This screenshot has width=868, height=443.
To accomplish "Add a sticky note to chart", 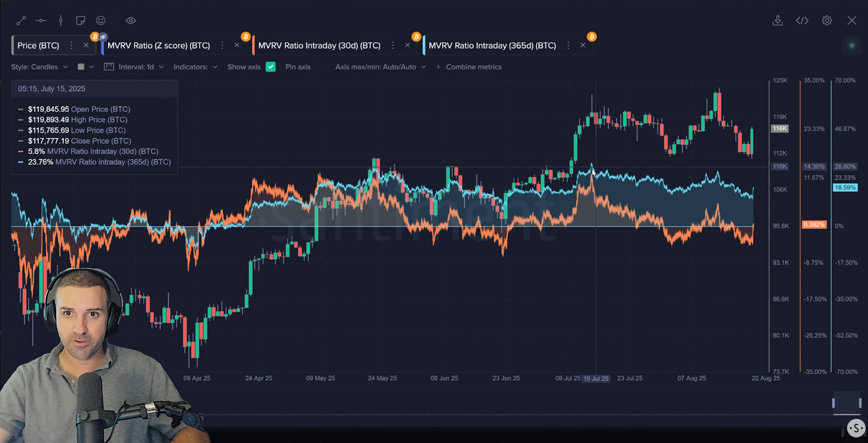I will 80,21.
